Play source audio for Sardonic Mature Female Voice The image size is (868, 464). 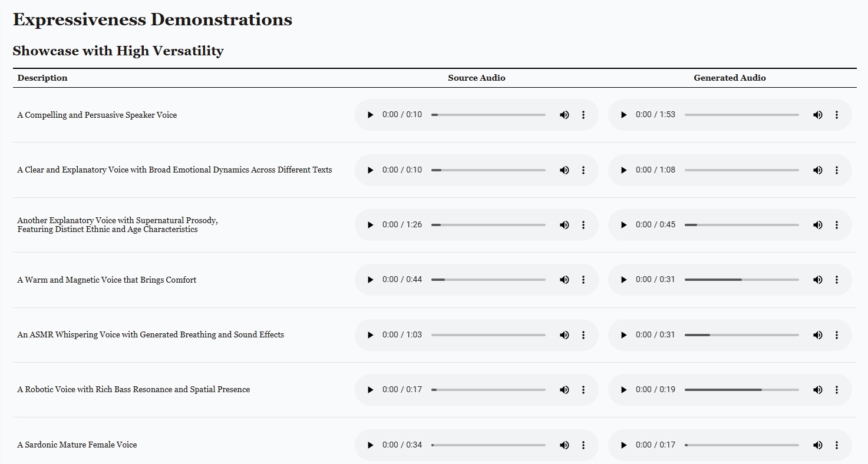click(370, 445)
